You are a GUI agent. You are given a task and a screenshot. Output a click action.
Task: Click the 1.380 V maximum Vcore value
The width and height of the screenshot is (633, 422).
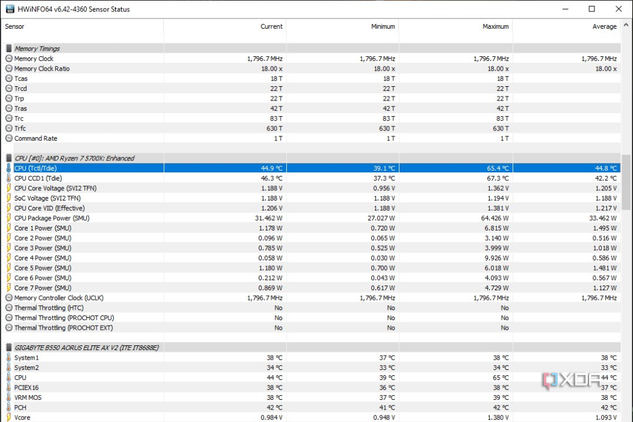point(497,417)
